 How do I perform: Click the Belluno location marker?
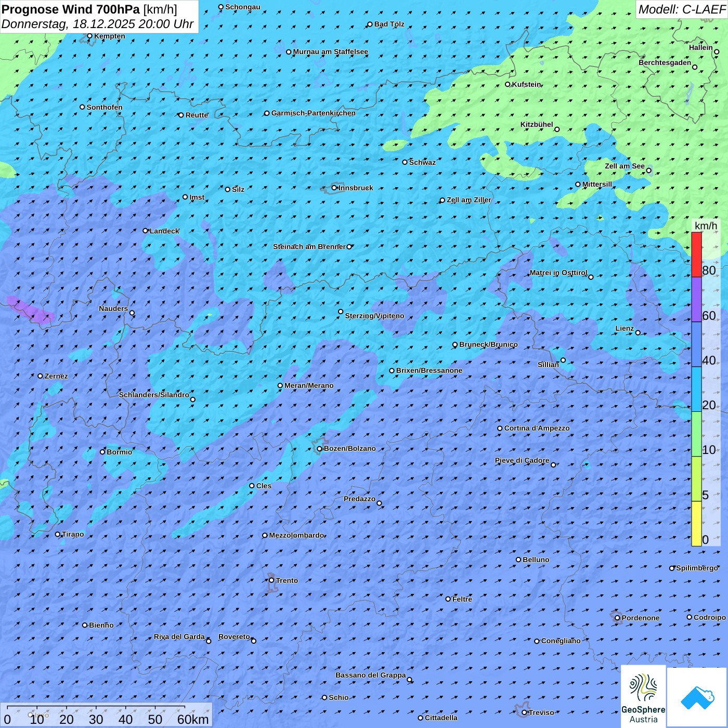coord(518,560)
